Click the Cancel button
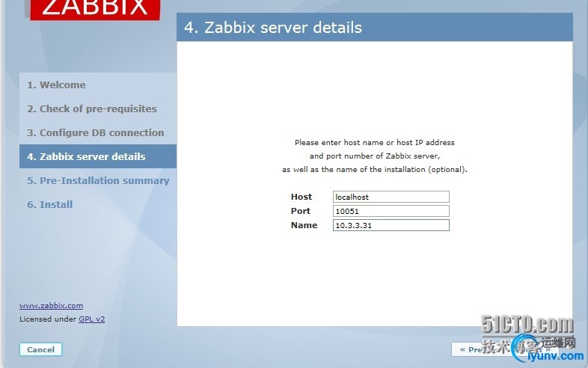588x368 pixels. click(x=40, y=349)
